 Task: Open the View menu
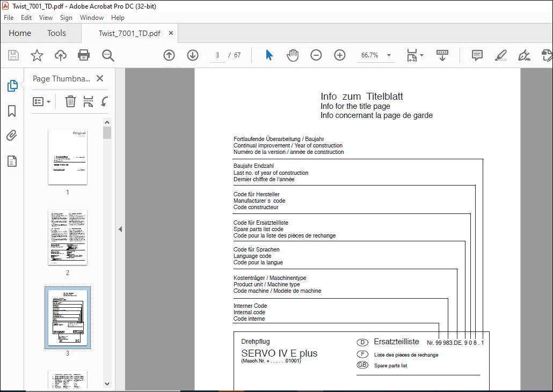pyautogui.click(x=46, y=18)
